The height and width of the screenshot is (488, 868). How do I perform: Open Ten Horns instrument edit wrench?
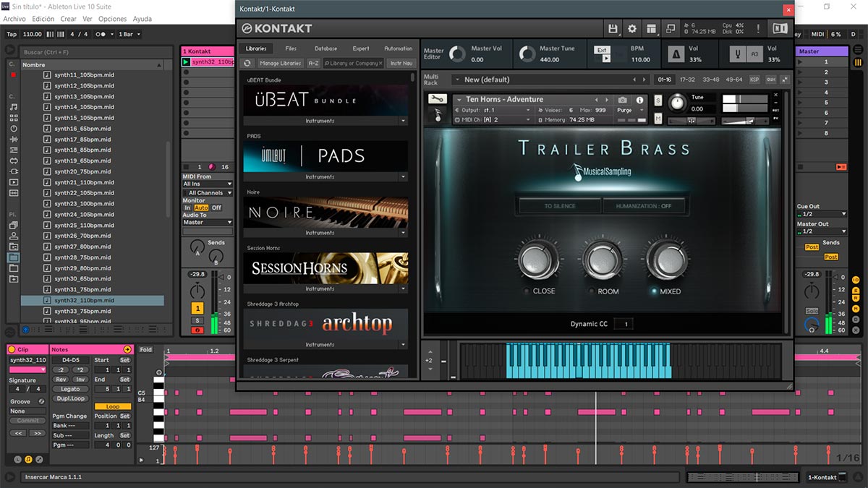437,99
